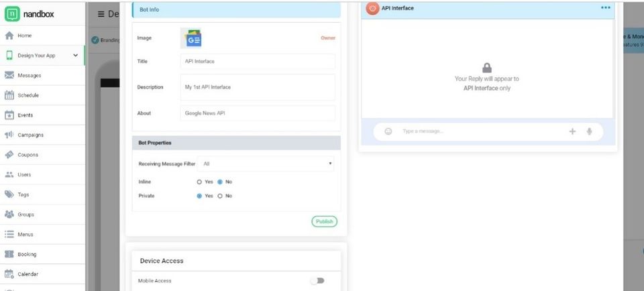Select Yes for the Inline option
The height and width of the screenshot is (291, 644).
point(199,182)
